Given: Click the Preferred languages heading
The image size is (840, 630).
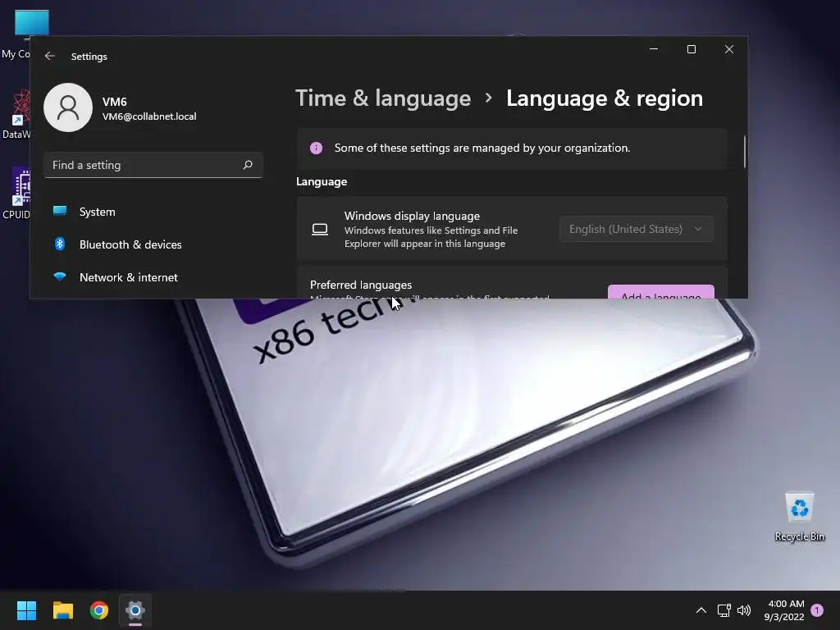Looking at the screenshot, I should (x=361, y=285).
